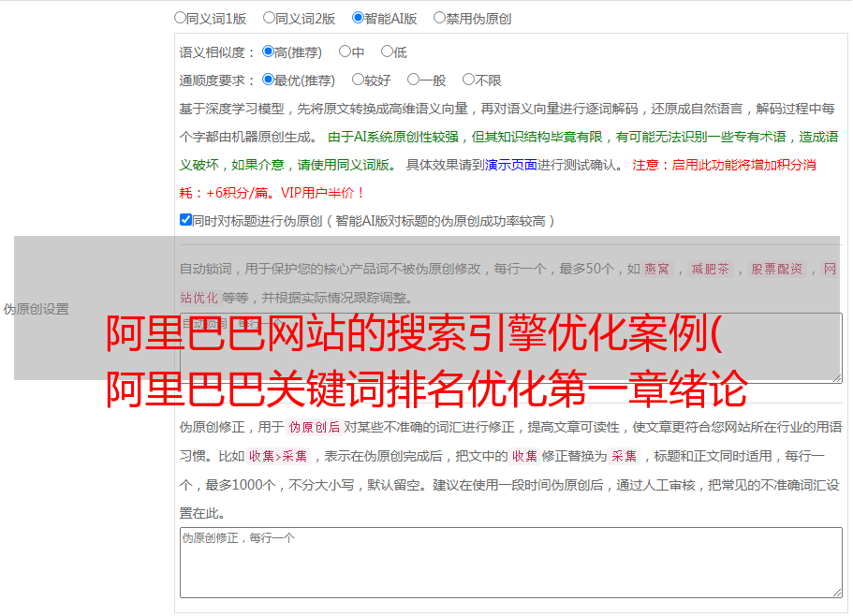Select the 同义词2版 radio option
The width and height of the screenshot is (853, 616).
click(x=269, y=18)
